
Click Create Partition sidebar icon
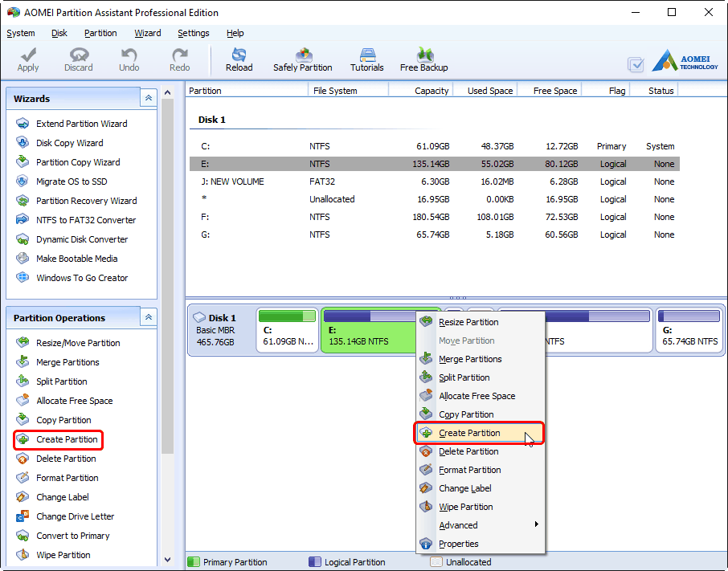(x=22, y=438)
